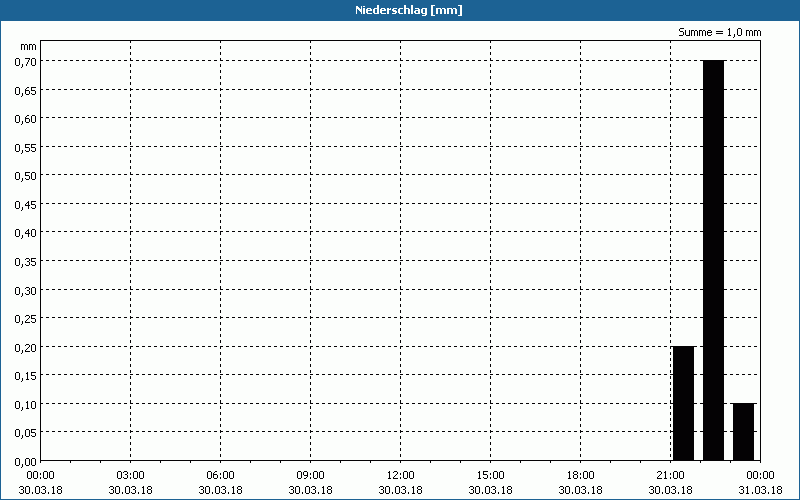Click the 03:00 time axis label

coord(130,476)
